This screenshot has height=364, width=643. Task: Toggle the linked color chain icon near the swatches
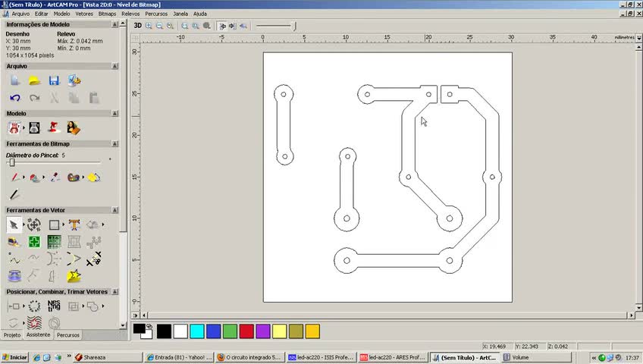[x=149, y=327]
